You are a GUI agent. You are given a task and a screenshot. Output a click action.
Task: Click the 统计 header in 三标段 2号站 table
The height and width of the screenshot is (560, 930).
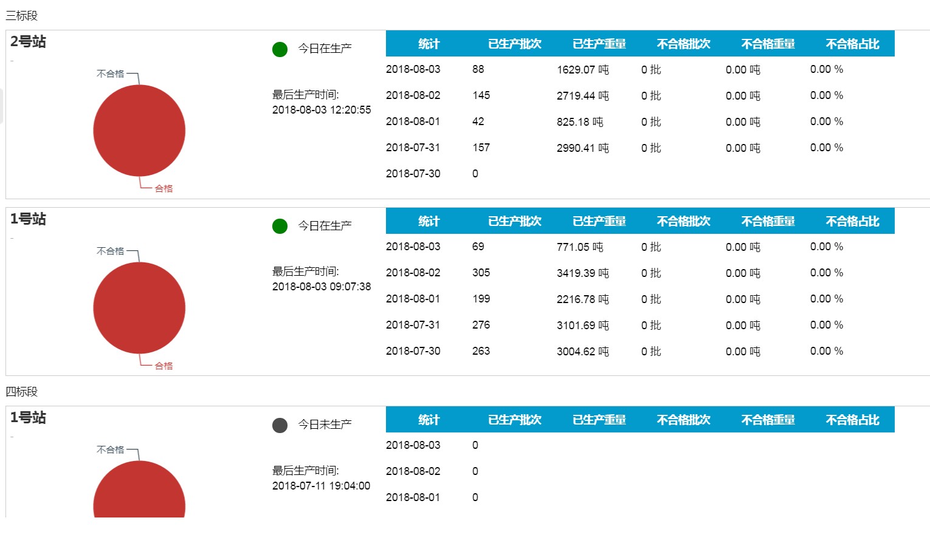[x=429, y=44]
